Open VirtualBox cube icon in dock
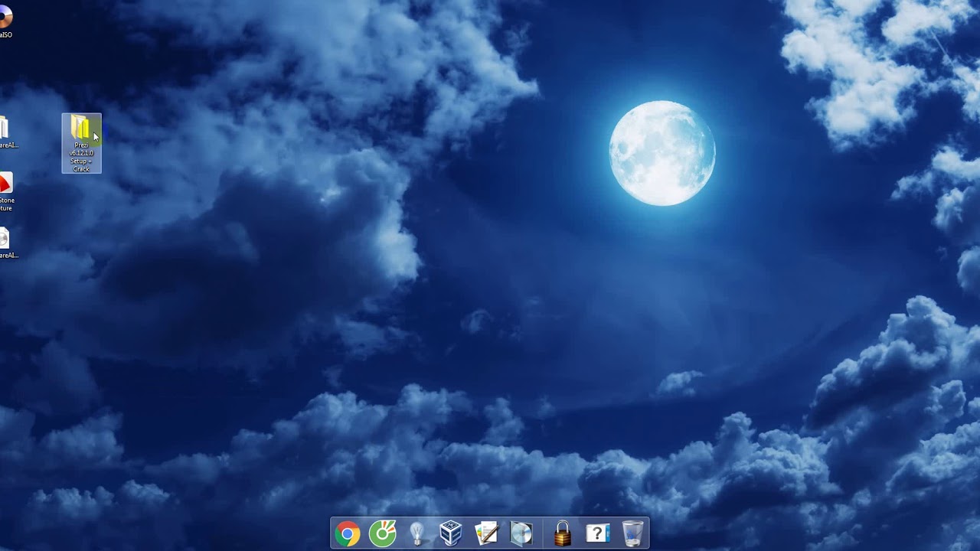980x551 pixels. pos(451,533)
